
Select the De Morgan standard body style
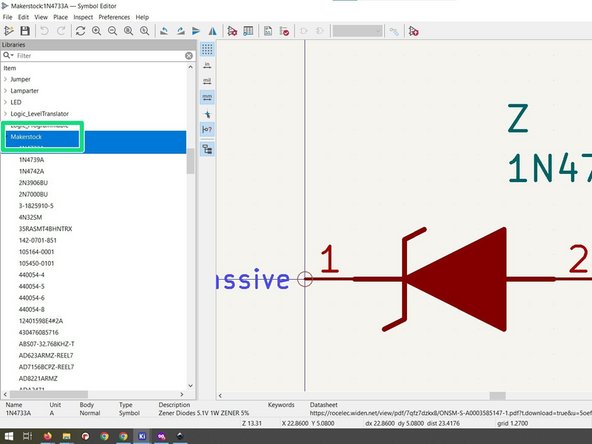[304, 31]
